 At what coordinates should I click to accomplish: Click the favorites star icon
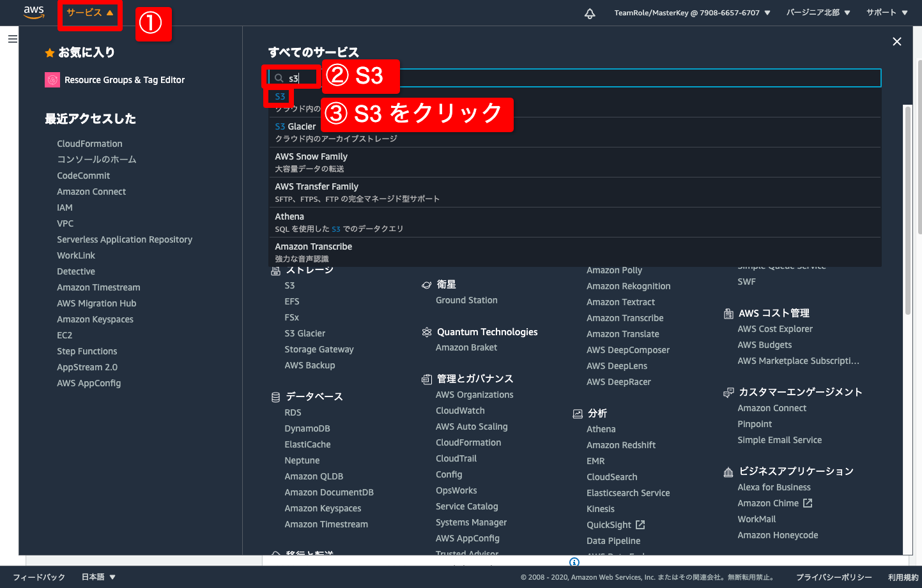[x=50, y=53]
